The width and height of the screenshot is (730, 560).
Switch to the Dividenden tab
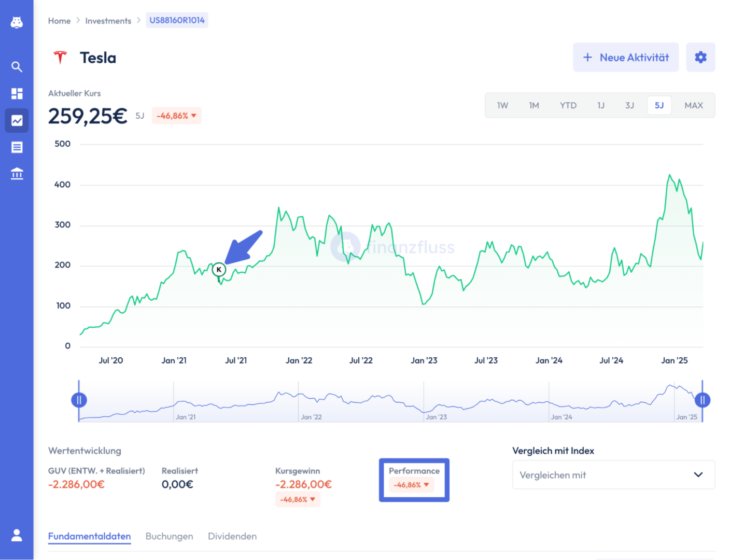[x=232, y=536]
